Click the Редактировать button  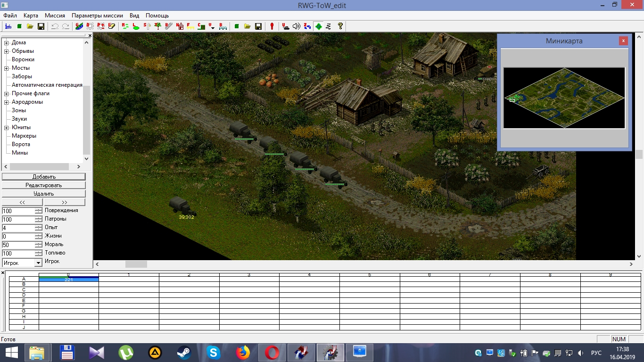click(44, 185)
